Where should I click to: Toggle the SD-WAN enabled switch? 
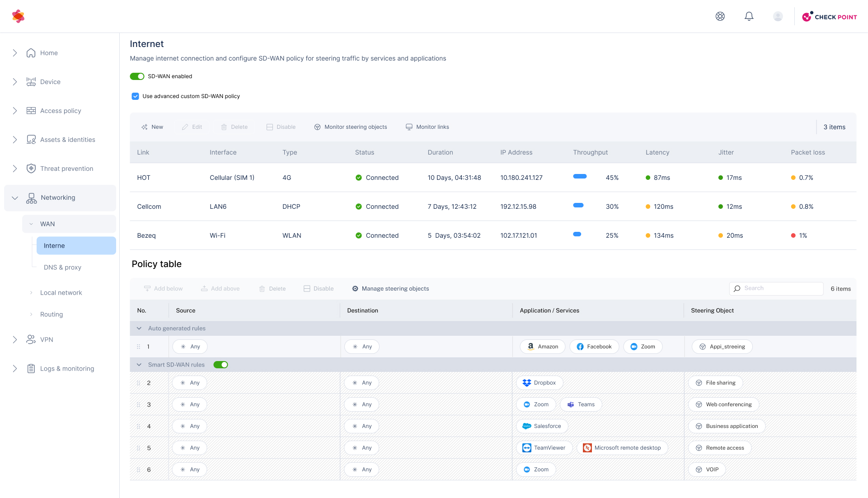click(x=137, y=76)
